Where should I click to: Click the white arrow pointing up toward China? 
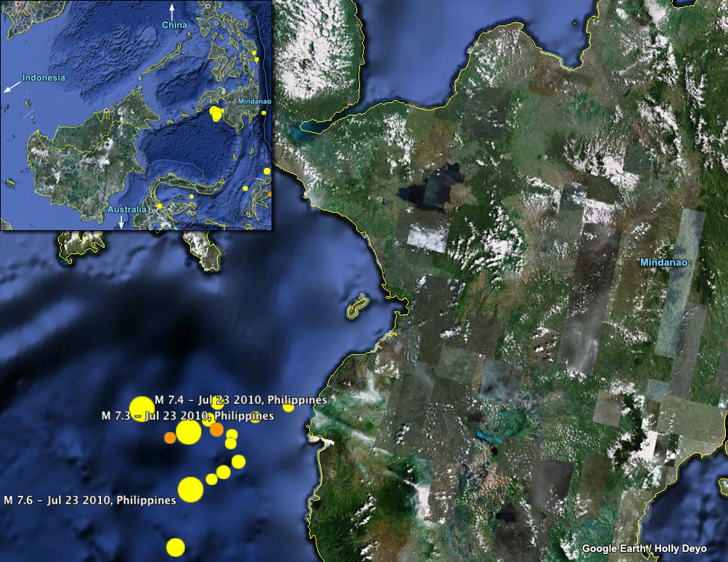coord(172,11)
